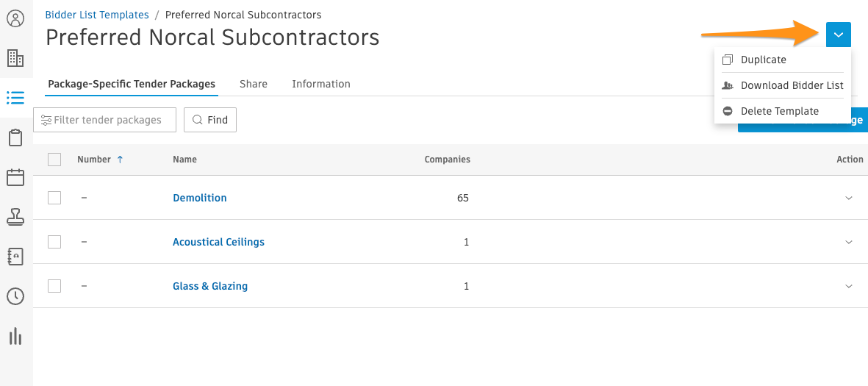The image size is (868, 386).
Task: Open the clock history icon in sidebar
Action: (15, 296)
